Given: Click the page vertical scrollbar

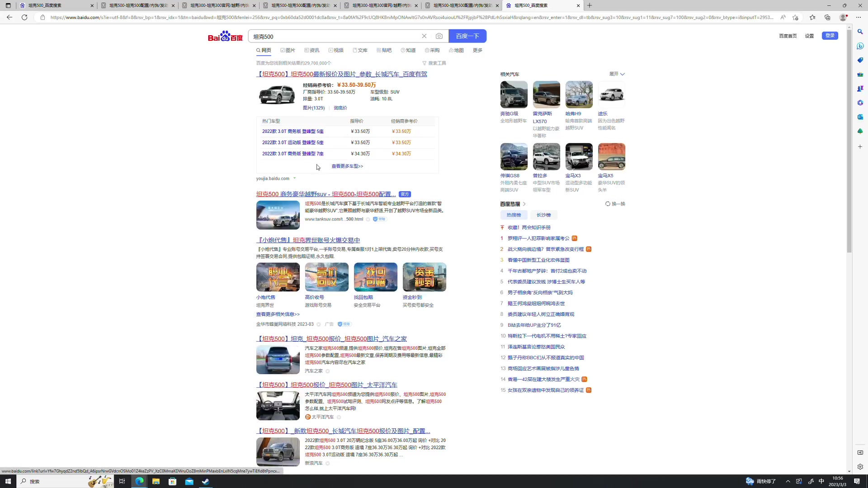Looking at the screenshot, I should (849, 140).
